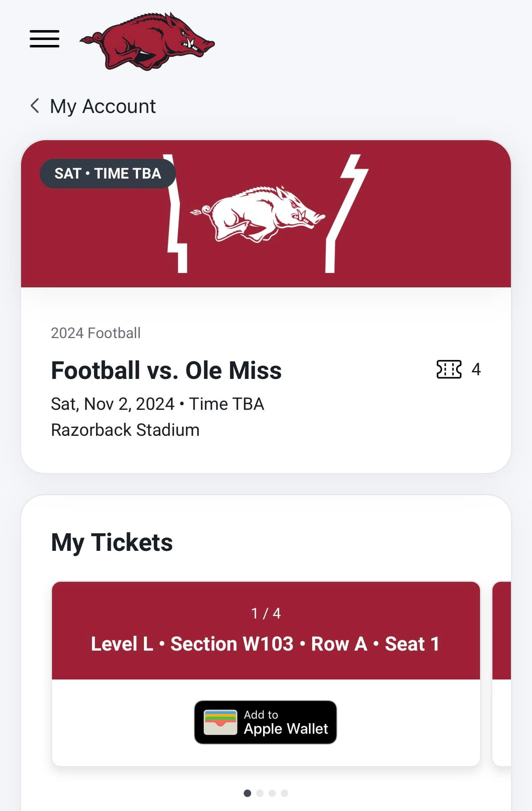
Task: Tap the Apple Wallet card icon
Action: point(221,722)
